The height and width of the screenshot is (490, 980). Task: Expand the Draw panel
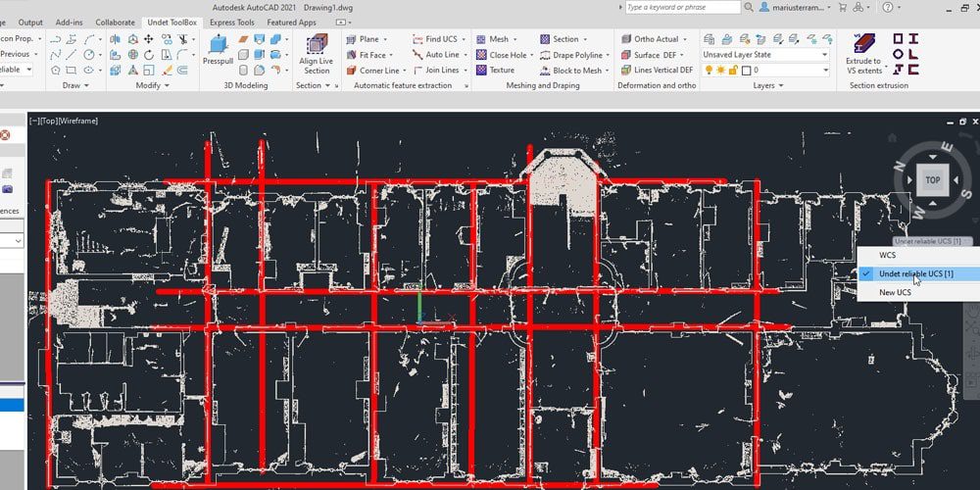coord(74,85)
